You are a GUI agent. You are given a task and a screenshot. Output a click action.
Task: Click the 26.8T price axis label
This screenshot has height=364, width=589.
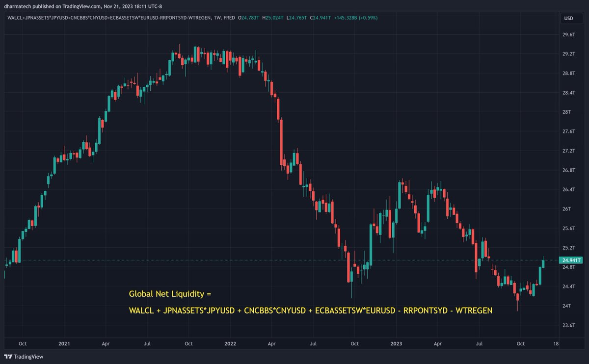(x=569, y=170)
